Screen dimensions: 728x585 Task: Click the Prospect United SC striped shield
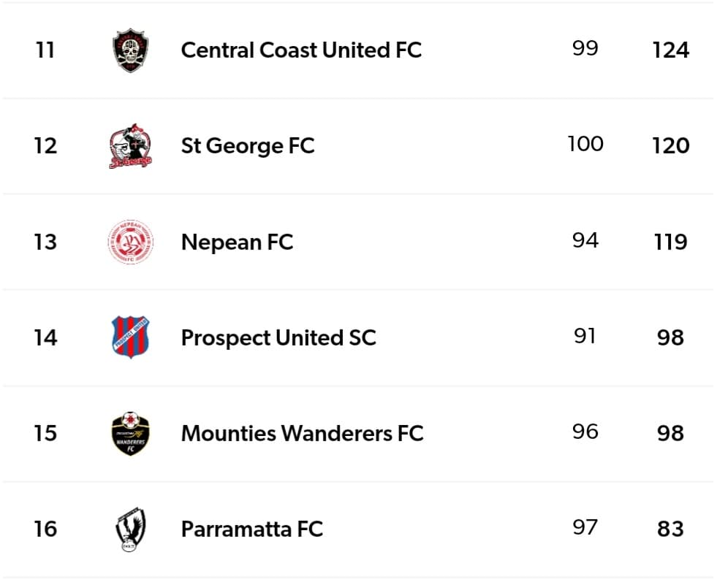point(130,337)
